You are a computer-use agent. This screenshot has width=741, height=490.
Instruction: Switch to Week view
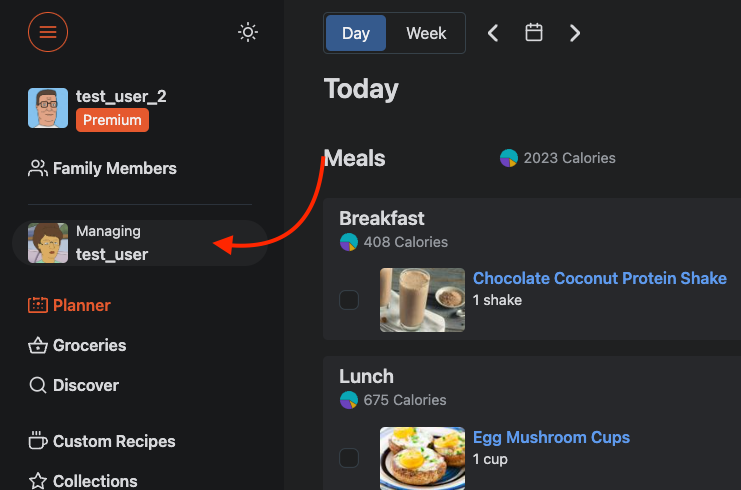[426, 33]
